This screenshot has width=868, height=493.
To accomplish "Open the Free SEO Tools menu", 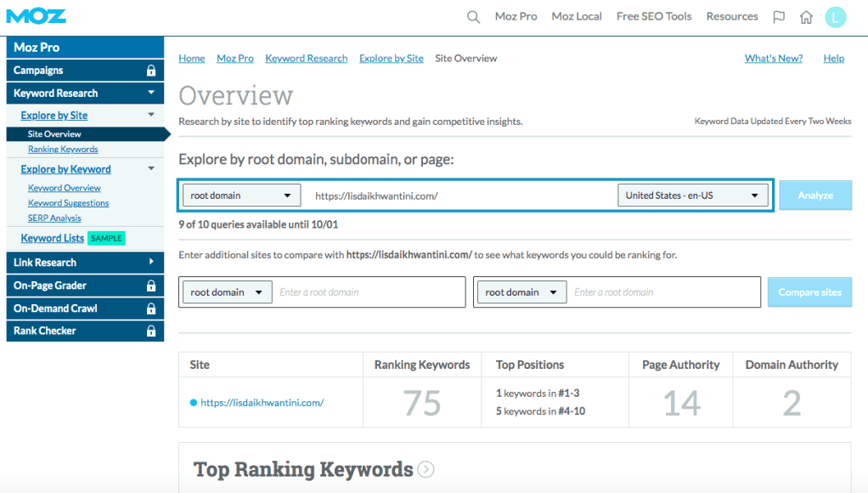I will (x=654, y=16).
